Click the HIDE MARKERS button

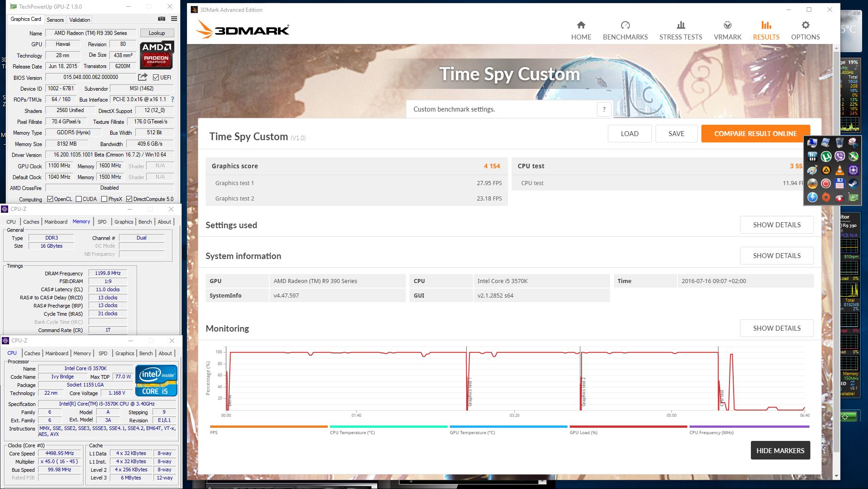[x=780, y=450]
